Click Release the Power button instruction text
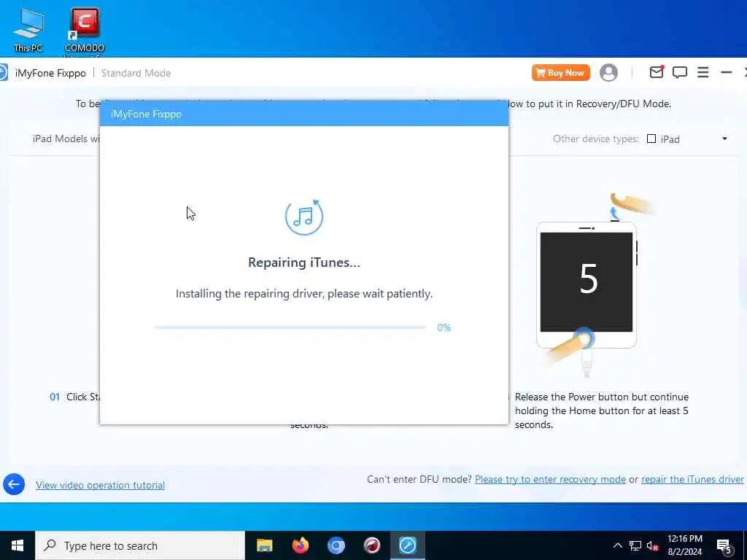 [x=602, y=411]
